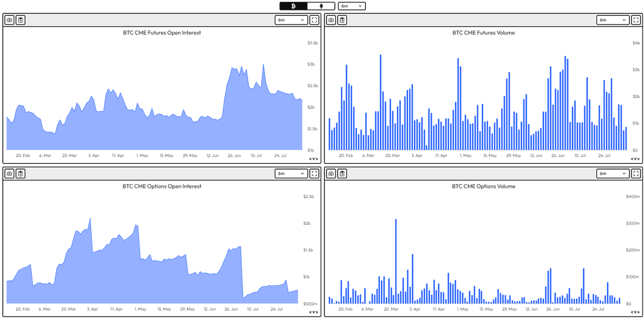
Task: Expand Futures Open Interest chart to fullscreen
Action: coord(314,20)
